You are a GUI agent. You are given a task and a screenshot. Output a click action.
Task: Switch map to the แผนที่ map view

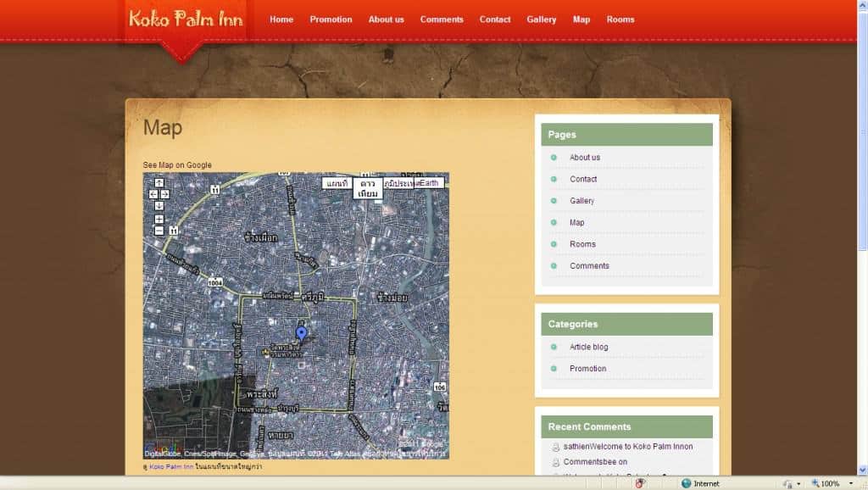point(337,183)
